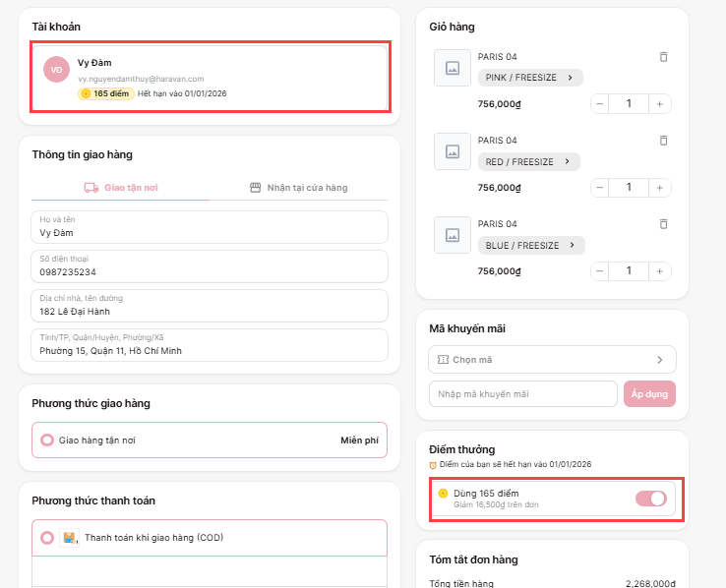The width and height of the screenshot is (726, 588).
Task: Click the VD account avatar
Action: [56, 70]
